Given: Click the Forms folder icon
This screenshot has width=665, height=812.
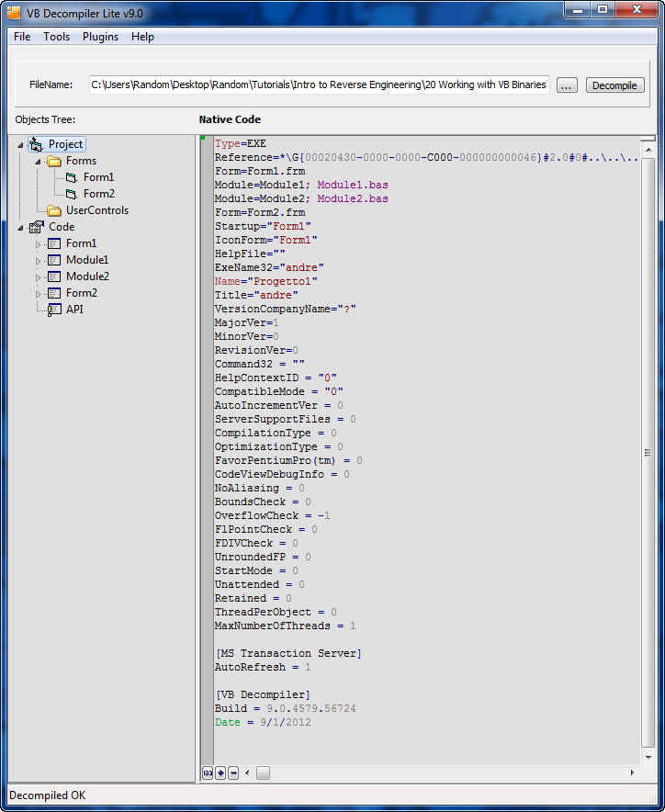Looking at the screenshot, I should coord(54,161).
